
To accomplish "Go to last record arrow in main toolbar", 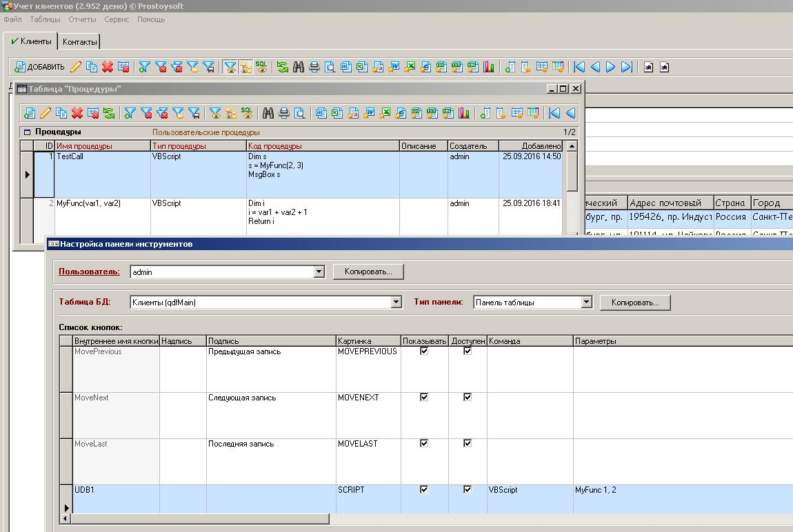I will (x=626, y=67).
